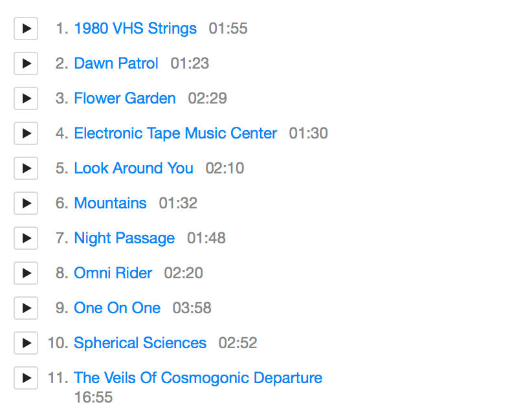Play the Dawn Patrol track
Image resolution: width=532 pixels, height=409 pixels.
coord(26,63)
